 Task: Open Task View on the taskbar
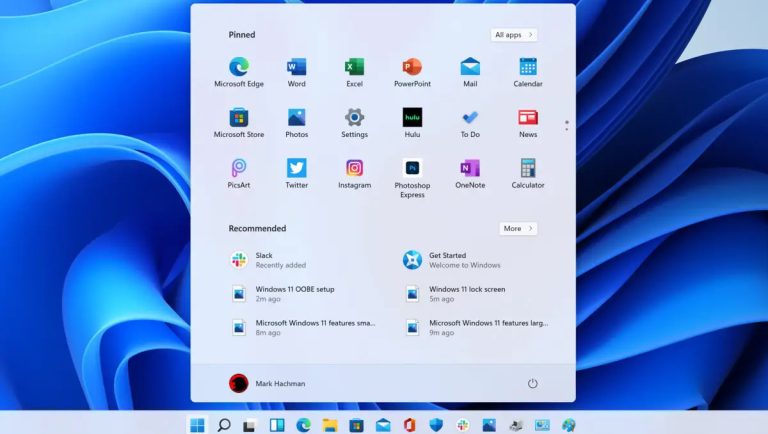tap(250, 425)
